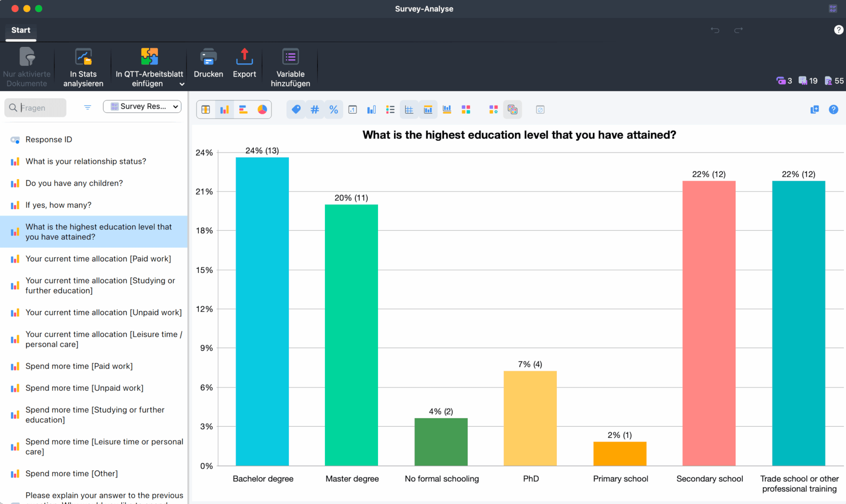Open the question 'Do you have any children?'
The height and width of the screenshot is (504, 846).
coord(74,183)
